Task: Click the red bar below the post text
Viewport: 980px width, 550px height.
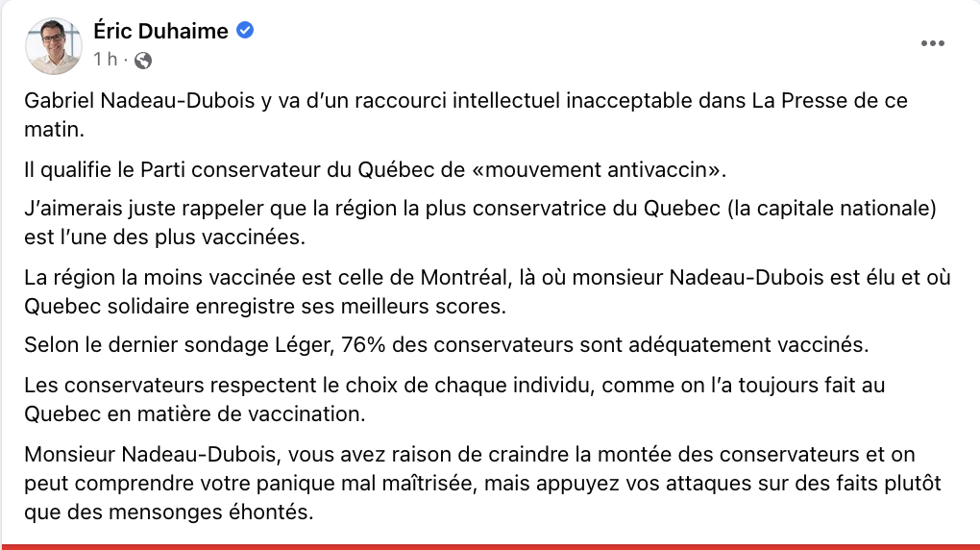Action: (490, 547)
